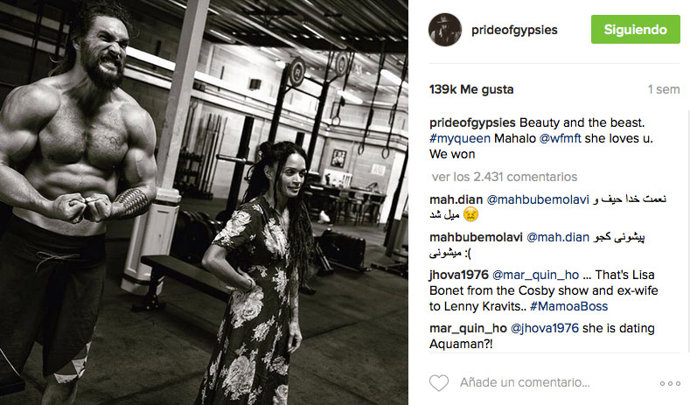
Task: Open the mah.dian commenter profile
Action: (x=456, y=199)
